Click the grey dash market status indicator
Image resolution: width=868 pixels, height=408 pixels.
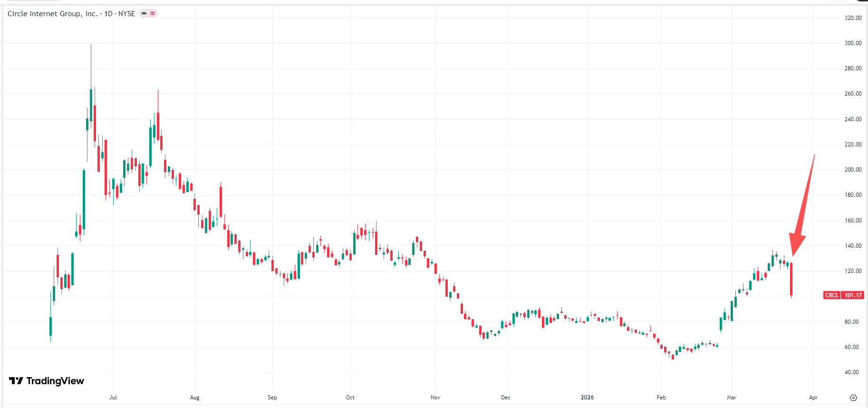point(144,13)
